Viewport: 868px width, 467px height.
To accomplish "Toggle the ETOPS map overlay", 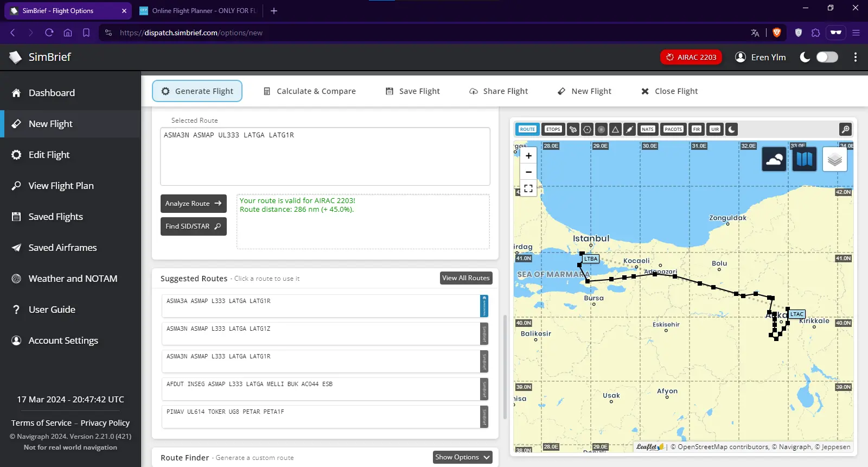I will coord(553,129).
